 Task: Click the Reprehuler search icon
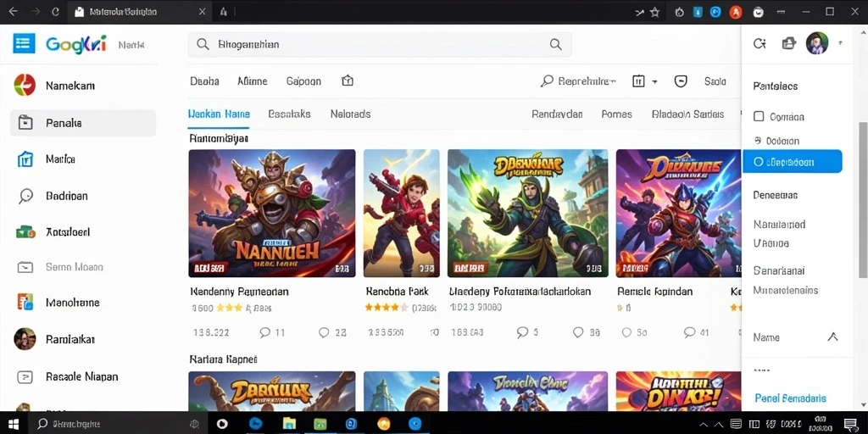[x=547, y=81]
